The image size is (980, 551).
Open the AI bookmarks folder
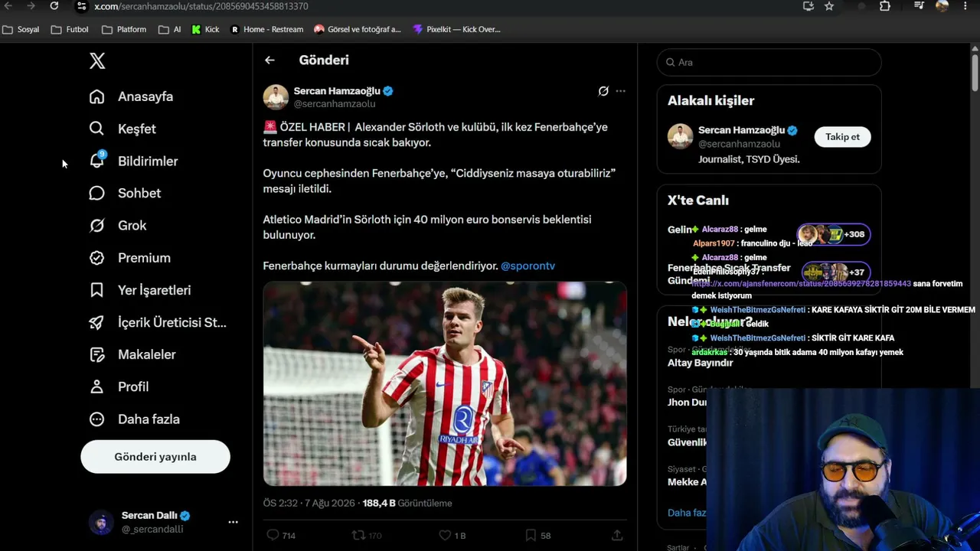click(x=170, y=30)
